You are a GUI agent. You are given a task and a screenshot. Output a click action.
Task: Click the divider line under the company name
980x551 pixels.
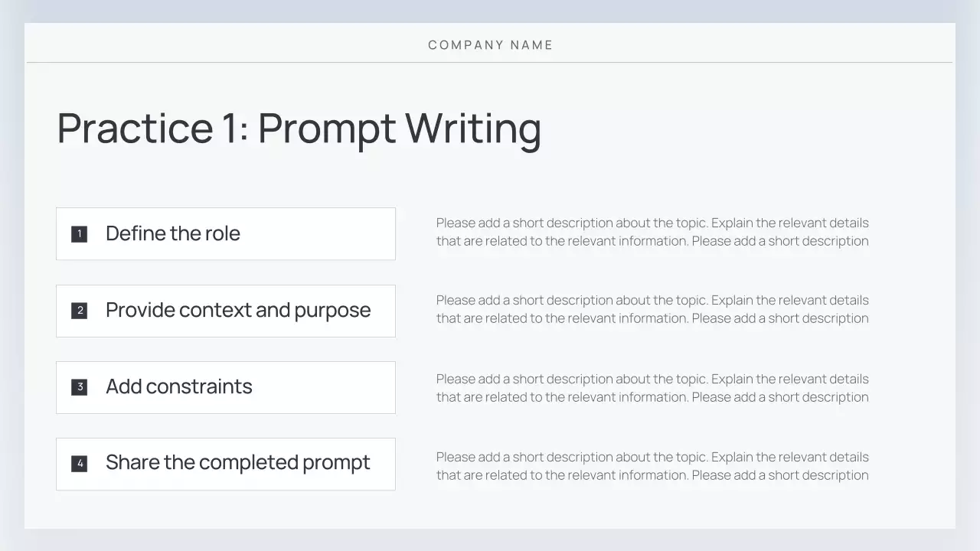click(490, 62)
